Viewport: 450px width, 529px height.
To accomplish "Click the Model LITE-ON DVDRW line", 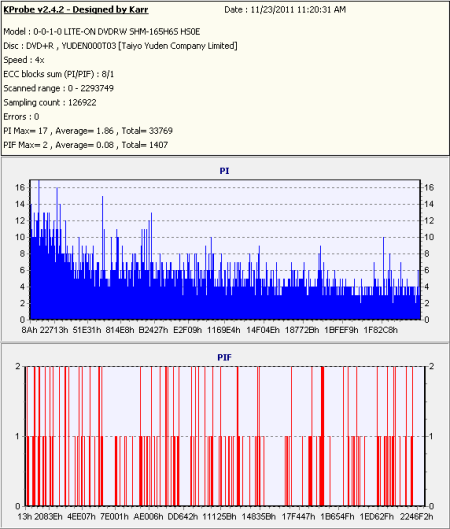I will coord(102,32).
